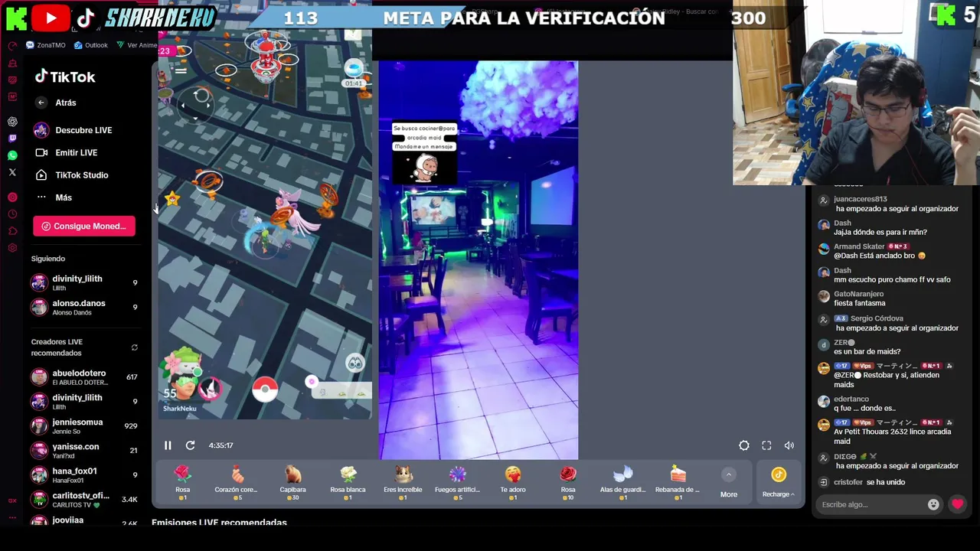
Task: Send the Rosa blanca gift
Action: 348,483
